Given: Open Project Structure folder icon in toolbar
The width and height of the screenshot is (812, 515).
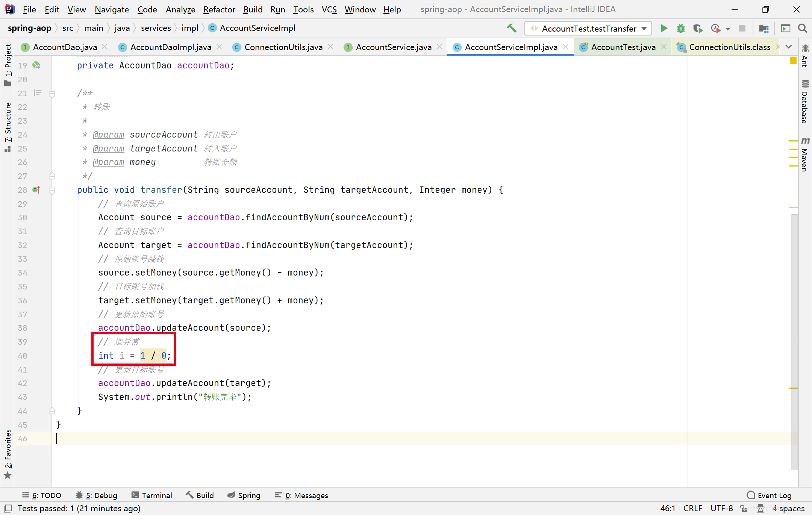Looking at the screenshot, I should click(x=764, y=28).
